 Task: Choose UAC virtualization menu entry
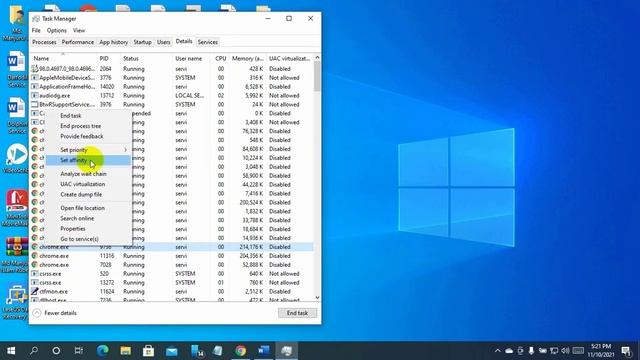[x=82, y=184]
